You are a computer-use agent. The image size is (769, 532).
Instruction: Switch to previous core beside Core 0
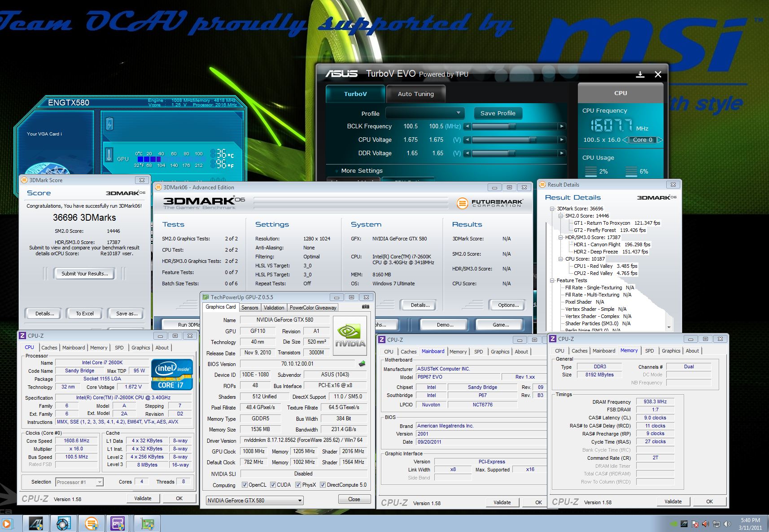[625, 140]
